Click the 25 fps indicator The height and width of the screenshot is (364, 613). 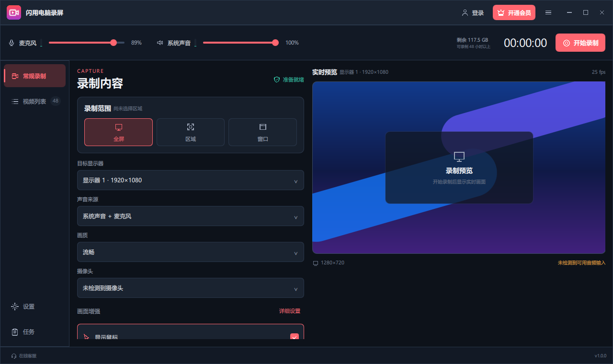click(x=599, y=72)
